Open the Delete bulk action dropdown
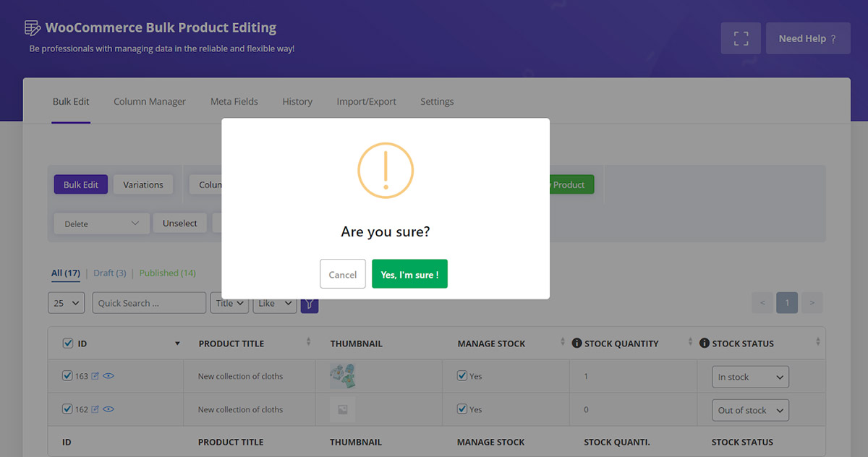Viewport: 868px width, 457px height. (101, 223)
